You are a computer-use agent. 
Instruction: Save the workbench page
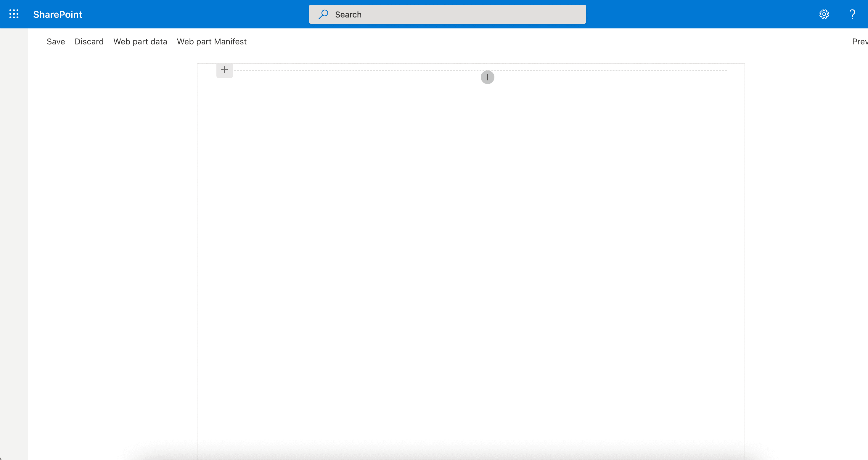coord(56,41)
